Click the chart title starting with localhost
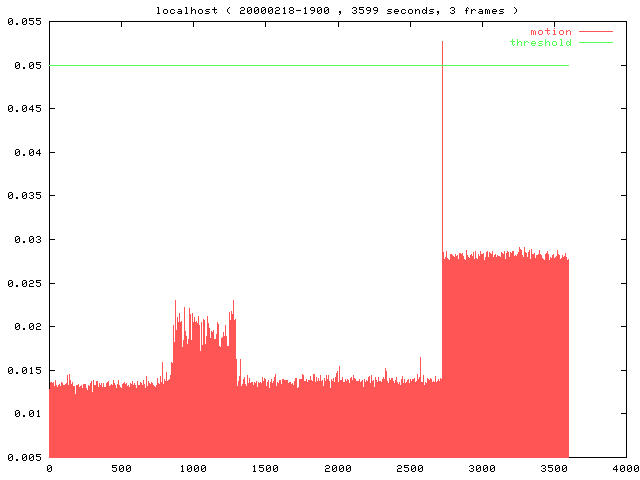Image resolution: width=640 pixels, height=480 pixels. click(337, 10)
